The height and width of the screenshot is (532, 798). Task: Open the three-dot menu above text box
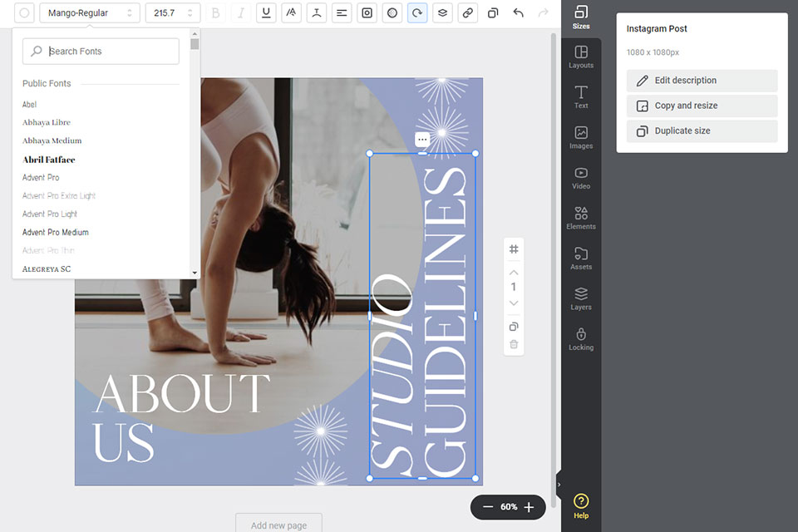click(x=422, y=140)
